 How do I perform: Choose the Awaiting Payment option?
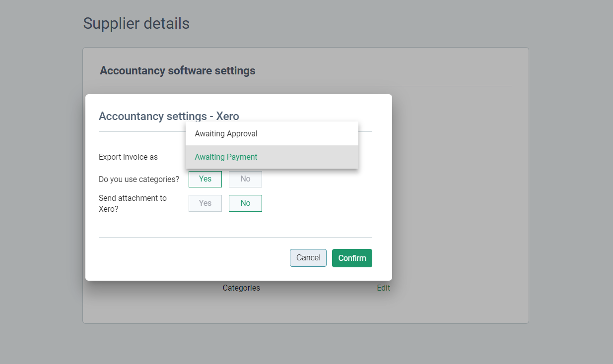coord(272,157)
